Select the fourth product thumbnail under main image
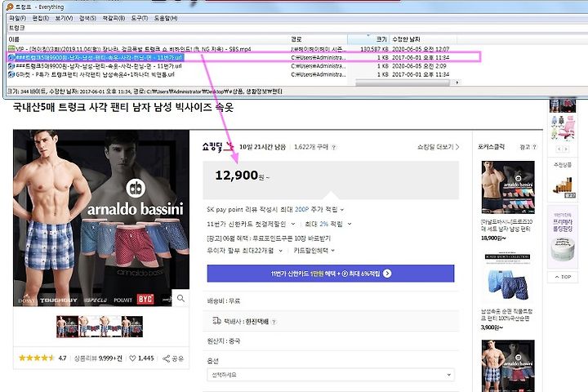Screen dimensions: 588x392 tap(132, 327)
